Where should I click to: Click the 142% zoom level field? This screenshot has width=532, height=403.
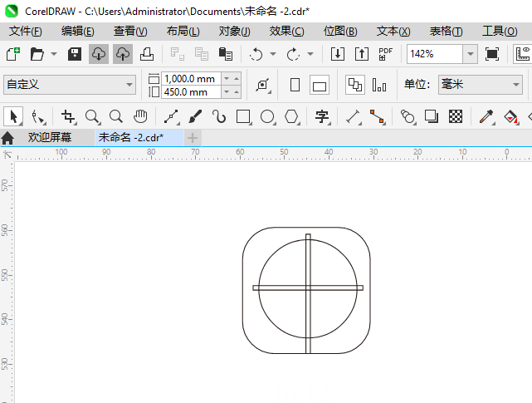[x=435, y=54]
